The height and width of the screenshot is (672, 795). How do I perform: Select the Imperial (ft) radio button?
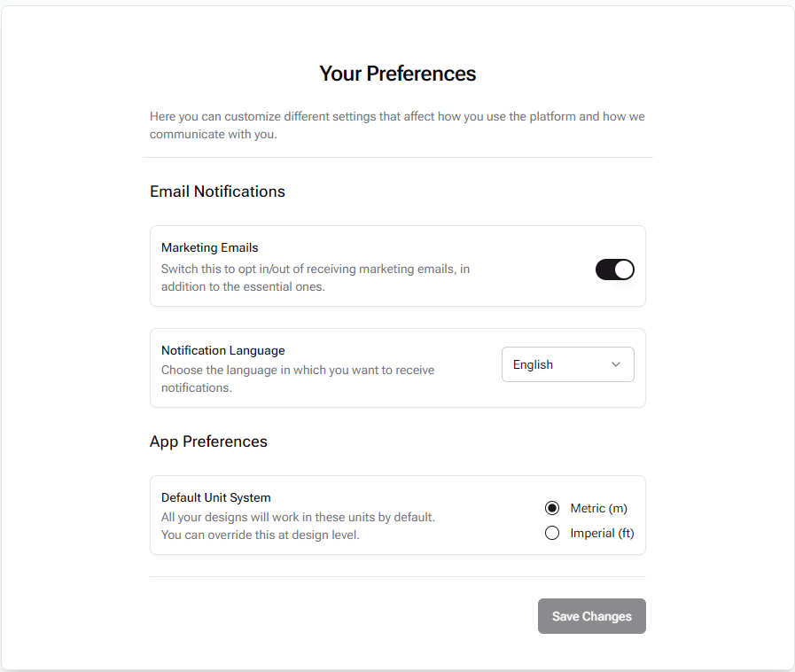(x=552, y=533)
